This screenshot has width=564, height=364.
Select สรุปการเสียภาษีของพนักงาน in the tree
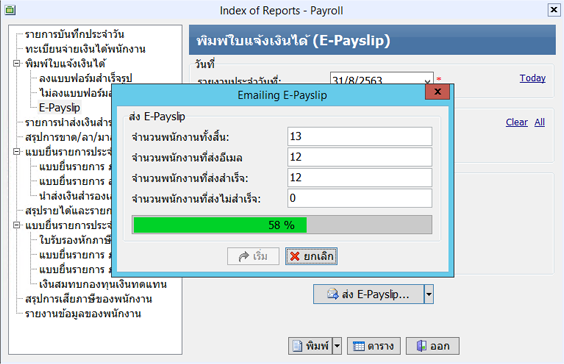point(88,299)
